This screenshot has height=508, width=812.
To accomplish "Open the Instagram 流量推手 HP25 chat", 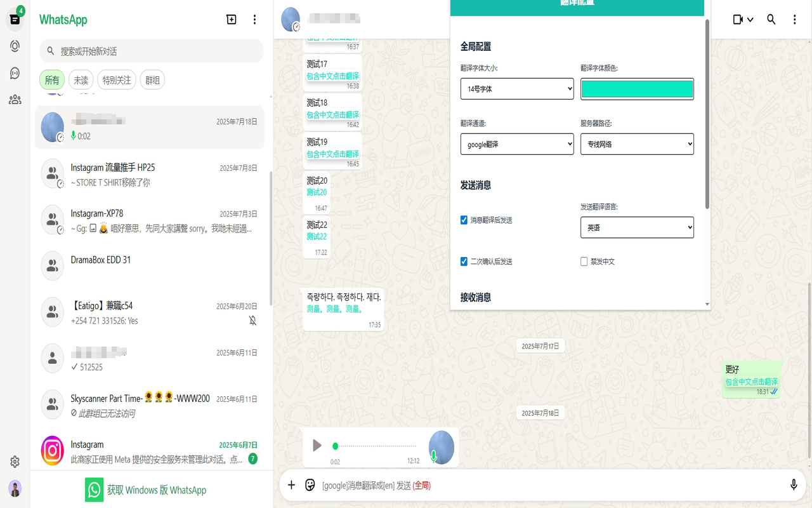I will (149, 174).
